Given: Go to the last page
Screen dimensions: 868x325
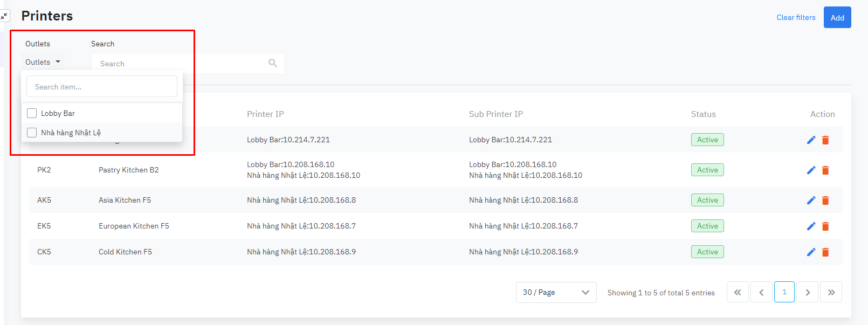Looking at the screenshot, I should coord(831,292).
